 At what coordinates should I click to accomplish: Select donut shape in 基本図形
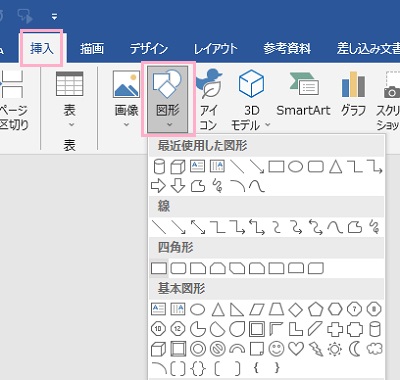tap(198, 349)
